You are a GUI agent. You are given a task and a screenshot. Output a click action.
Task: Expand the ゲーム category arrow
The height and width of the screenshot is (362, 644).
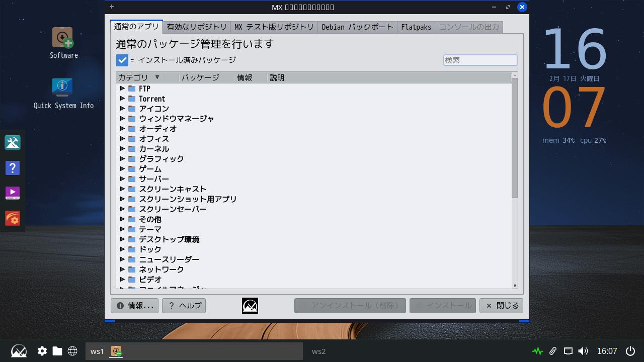[x=122, y=169]
